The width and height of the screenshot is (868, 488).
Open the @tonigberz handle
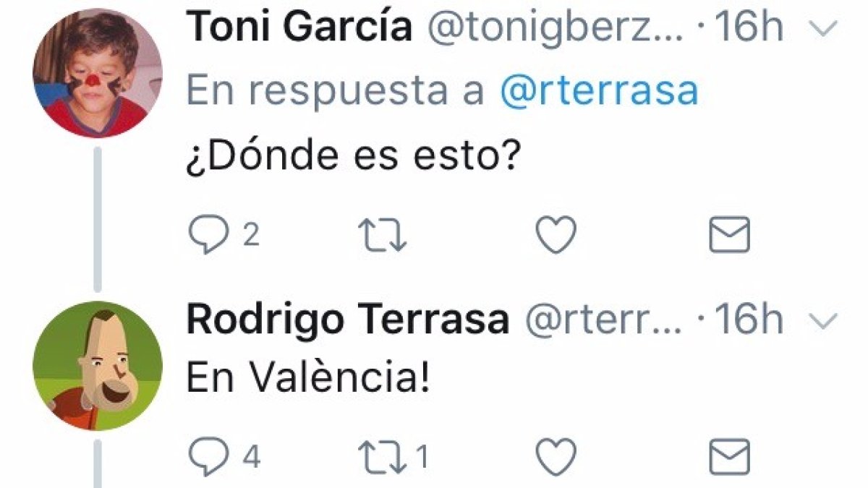tap(558, 27)
